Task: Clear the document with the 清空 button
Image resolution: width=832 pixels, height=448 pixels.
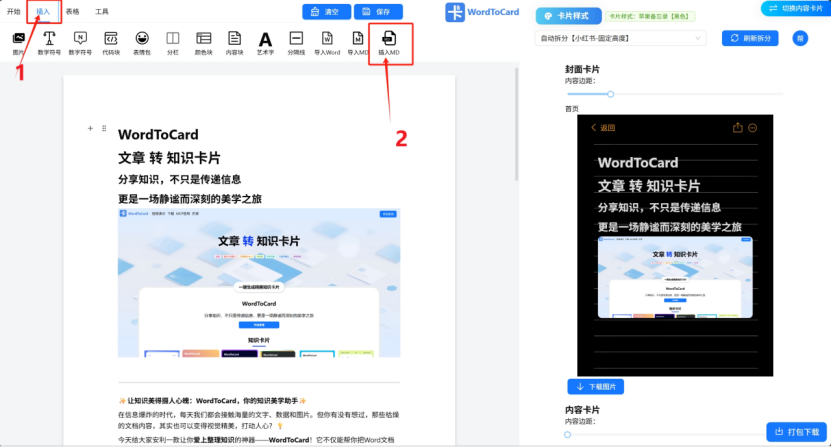Action: tap(326, 12)
